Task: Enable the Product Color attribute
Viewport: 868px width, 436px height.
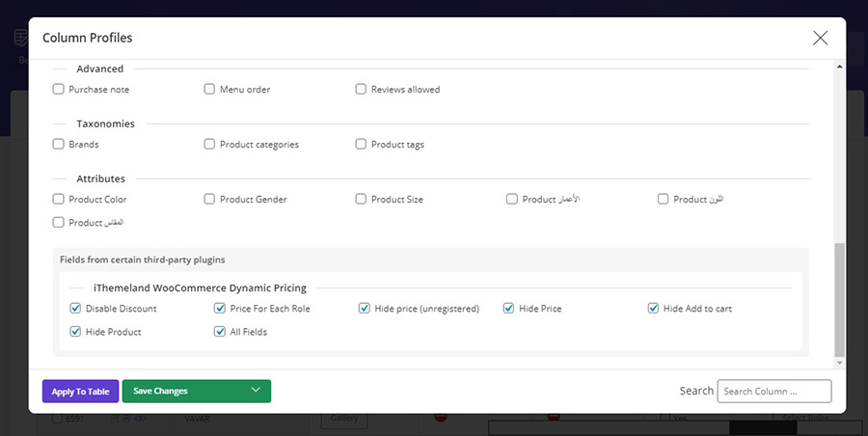Action: click(58, 199)
